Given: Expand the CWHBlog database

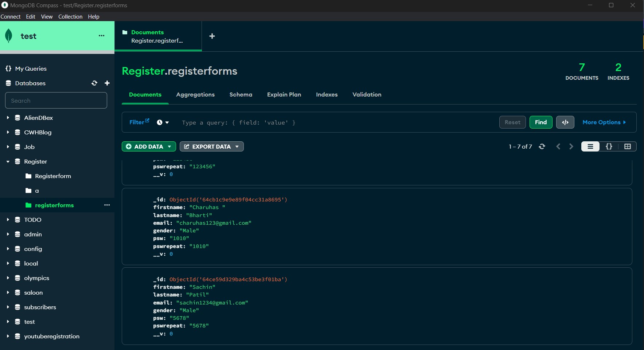Looking at the screenshot, I should tap(8, 132).
